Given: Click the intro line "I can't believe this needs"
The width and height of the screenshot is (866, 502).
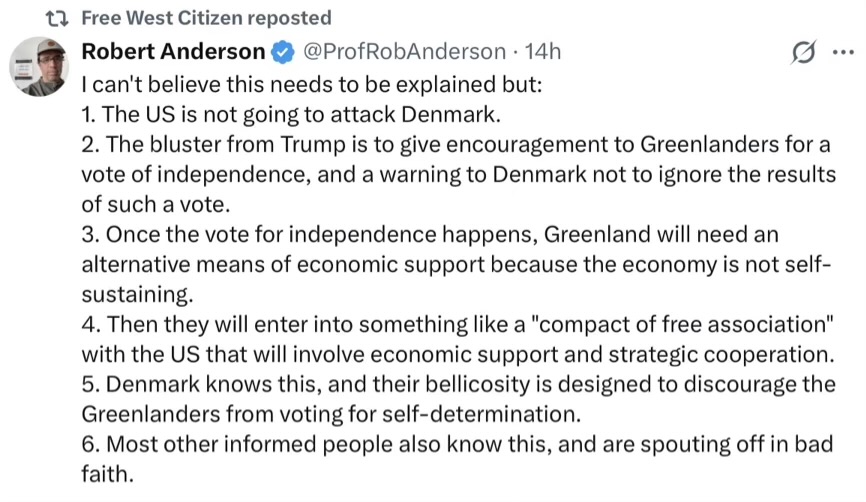Looking at the screenshot, I should (311, 83).
